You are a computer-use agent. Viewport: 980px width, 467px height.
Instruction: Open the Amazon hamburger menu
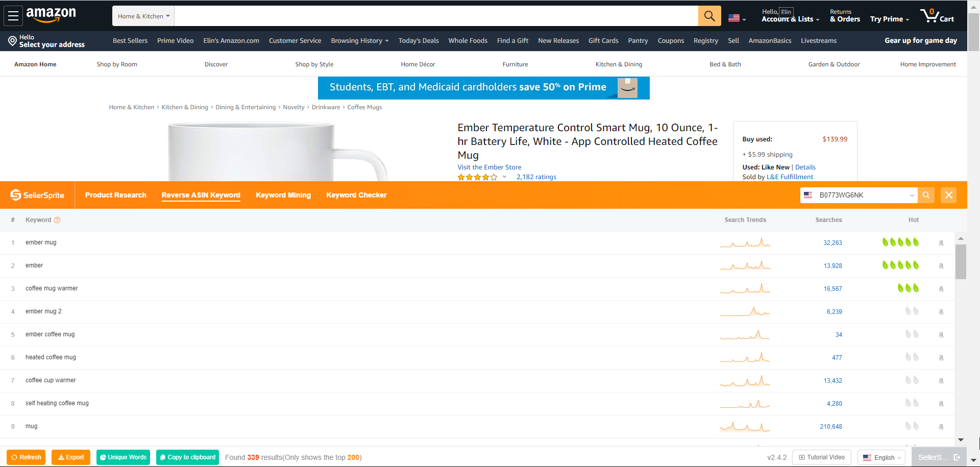click(13, 16)
